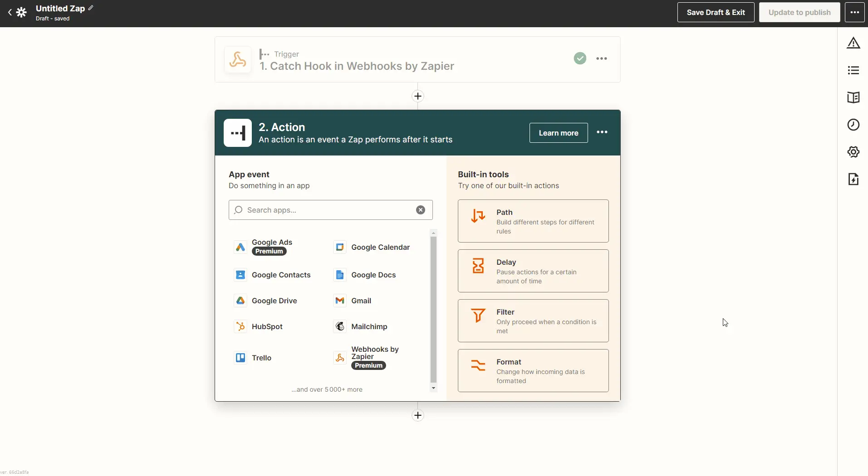Choose HubSpot app
The height and width of the screenshot is (476, 868).
[x=258, y=326]
